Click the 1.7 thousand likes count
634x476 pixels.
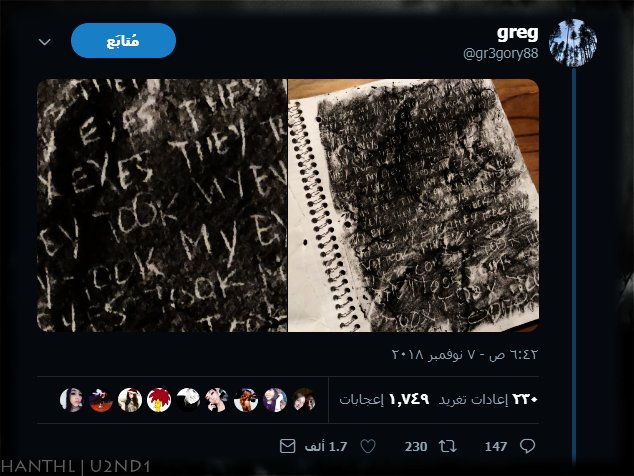pos(326,446)
